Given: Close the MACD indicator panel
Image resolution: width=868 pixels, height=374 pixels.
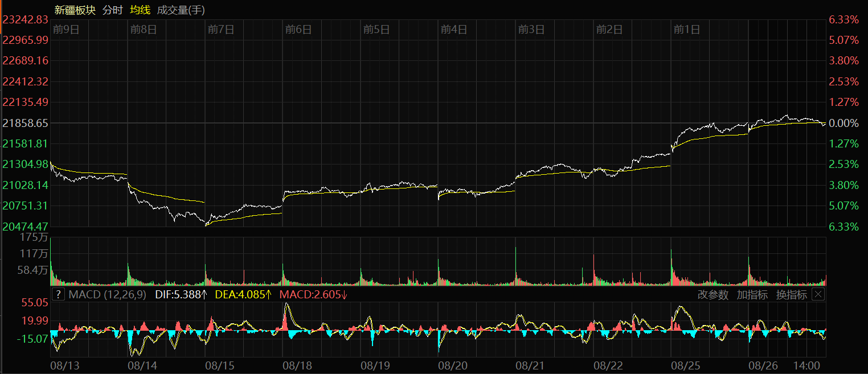Looking at the screenshot, I should pyautogui.click(x=818, y=294).
